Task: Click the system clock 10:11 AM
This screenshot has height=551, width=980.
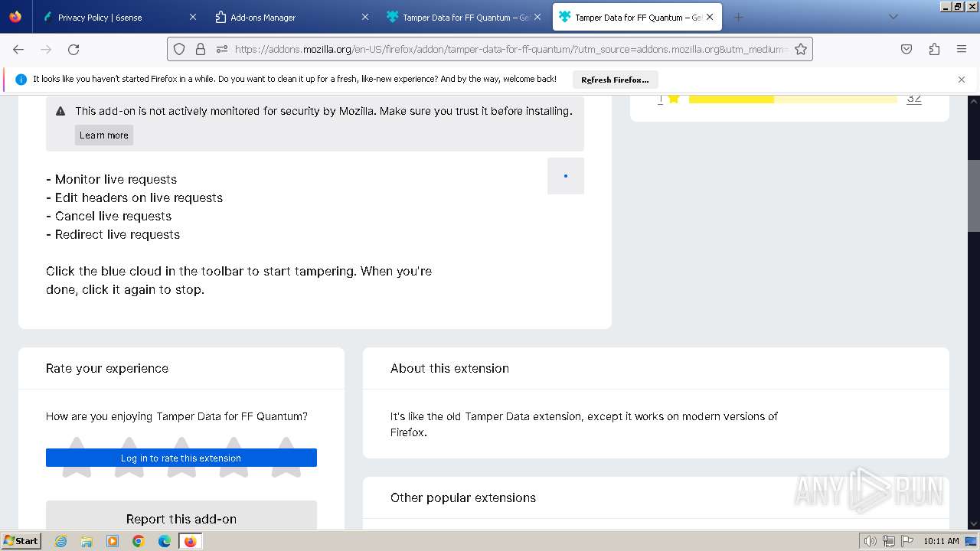Action: 941,541
